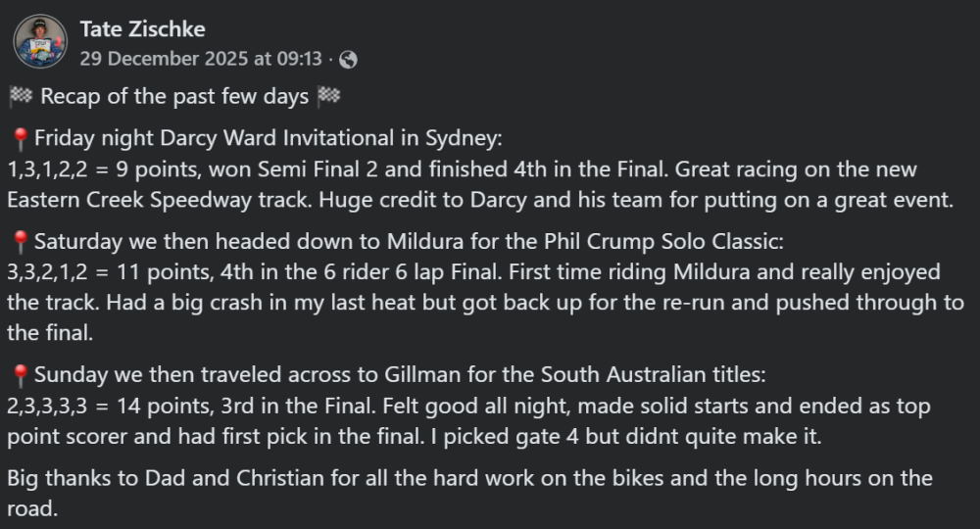
Task: Click the checkered flag emoji after 'days'
Action: coord(329,97)
